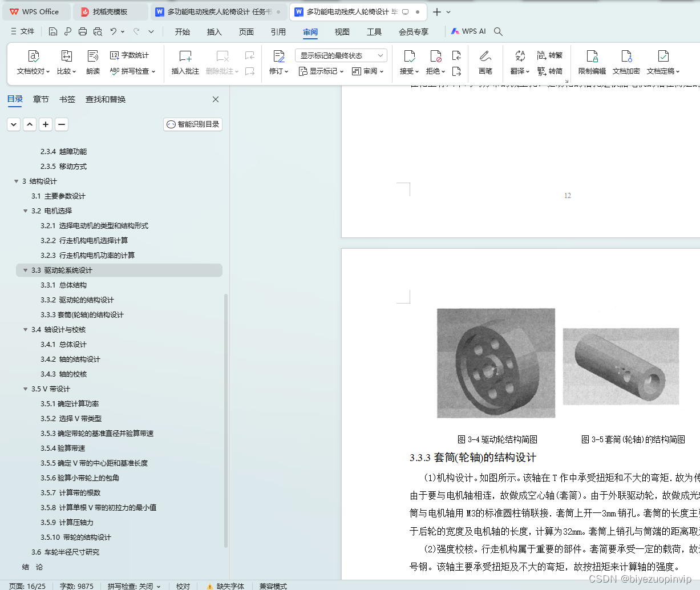Click the undo arrow icon
Screen dimensions: 700x590
click(x=114, y=31)
